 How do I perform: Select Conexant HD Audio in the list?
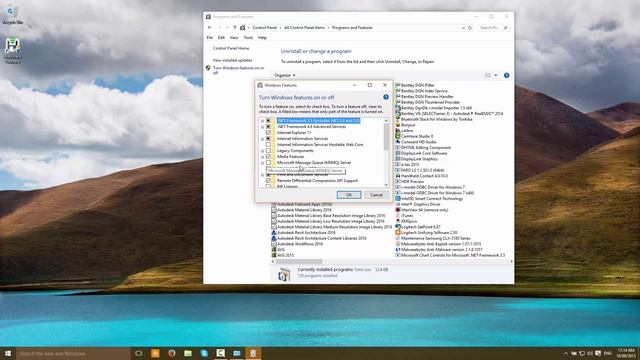coord(416,142)
